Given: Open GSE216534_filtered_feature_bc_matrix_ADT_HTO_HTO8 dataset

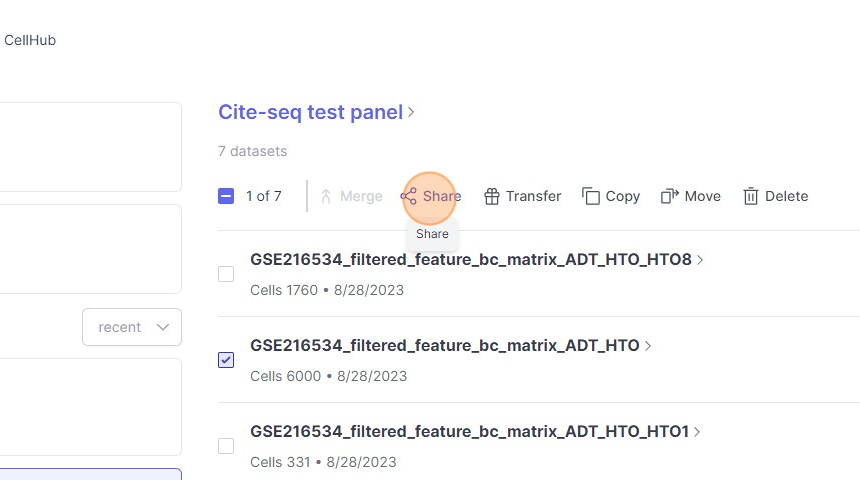Looking at the screenshot, I should tap(470, 260).
